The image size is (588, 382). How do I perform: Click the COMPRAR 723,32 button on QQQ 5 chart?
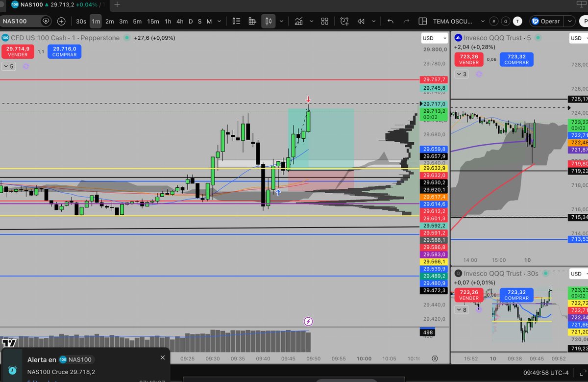tap(516, 59)
